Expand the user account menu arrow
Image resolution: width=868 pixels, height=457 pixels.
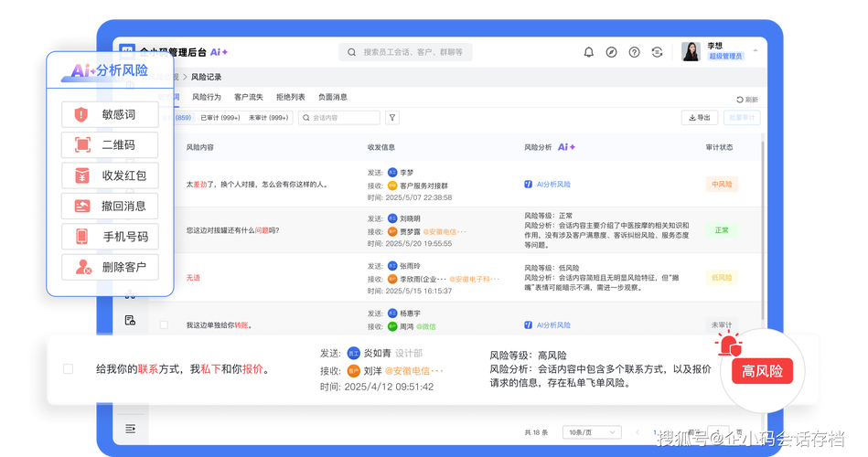coord(755,51)
